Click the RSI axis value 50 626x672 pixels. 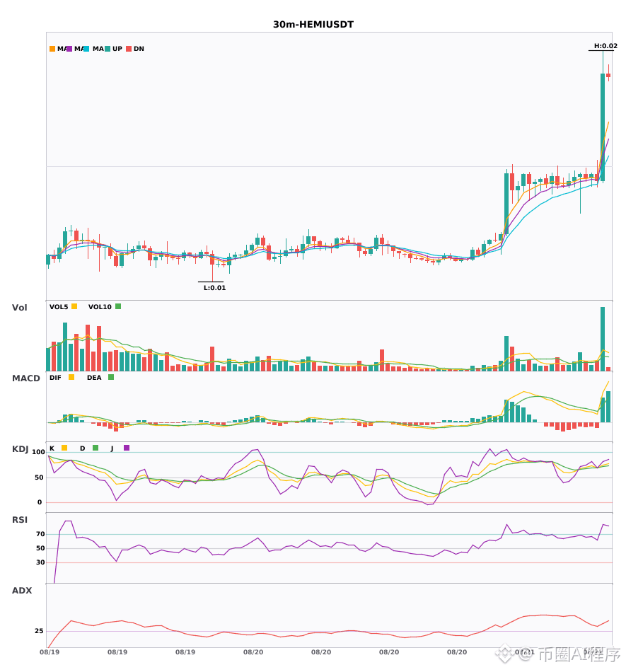[x=40, y=548]
